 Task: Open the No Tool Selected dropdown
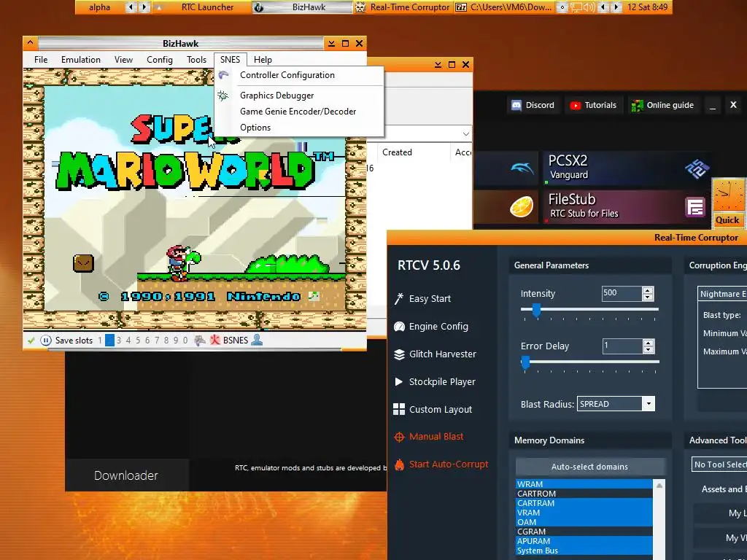point(719,464)
